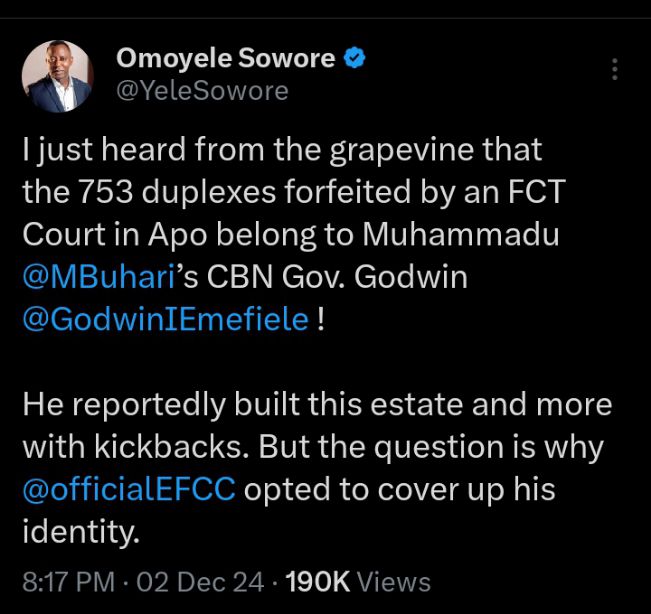Open the @YeleSowore handle link

click(203, 91)
